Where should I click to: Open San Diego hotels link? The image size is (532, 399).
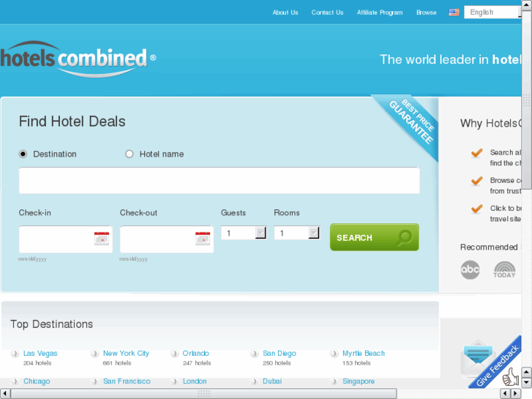click(x=280, y=353)
